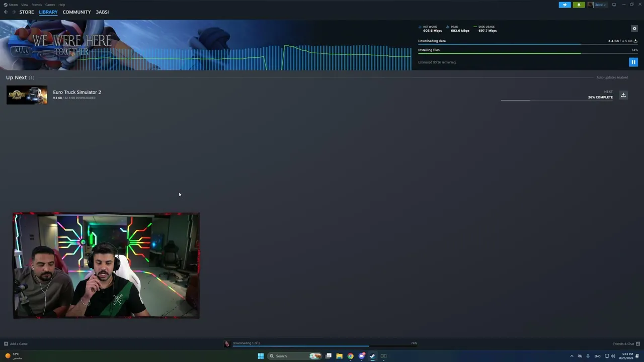Open Discord from the taskbar
The width and height of the screenshot is (644, 362).
[362, 356]
